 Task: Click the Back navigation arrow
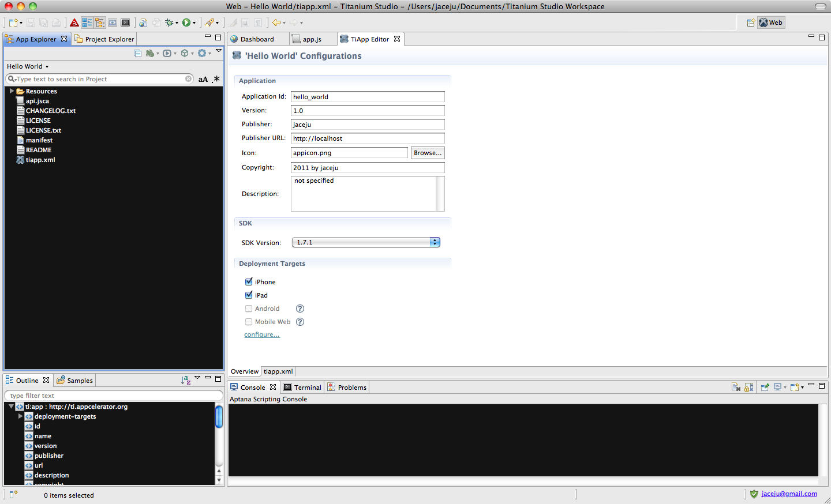276,22
